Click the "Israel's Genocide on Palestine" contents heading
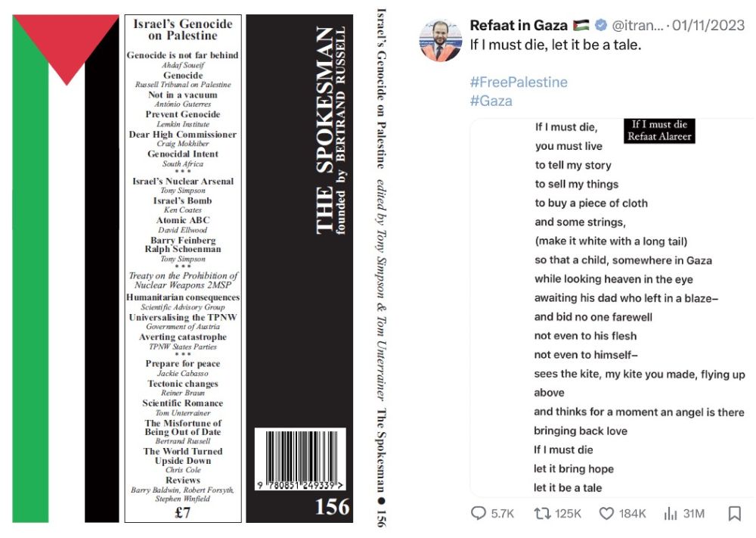This screenshot has width=756, height=538. point(183,30)
